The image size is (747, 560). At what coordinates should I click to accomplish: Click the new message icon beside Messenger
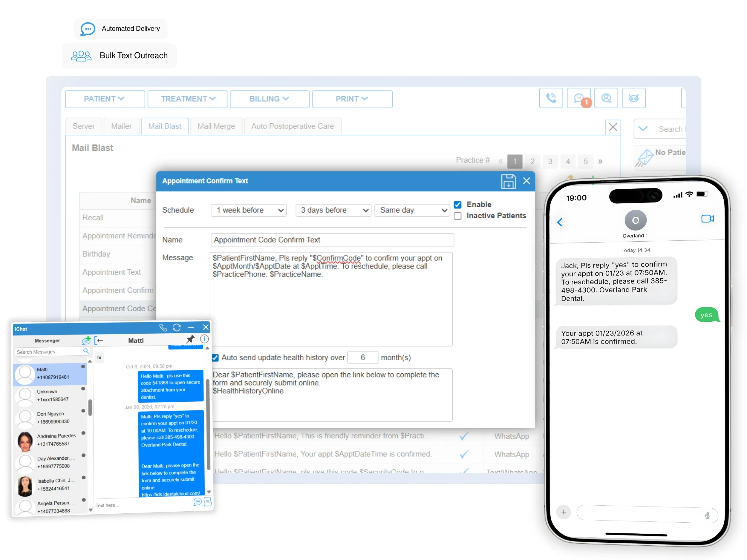coord(86,340)
